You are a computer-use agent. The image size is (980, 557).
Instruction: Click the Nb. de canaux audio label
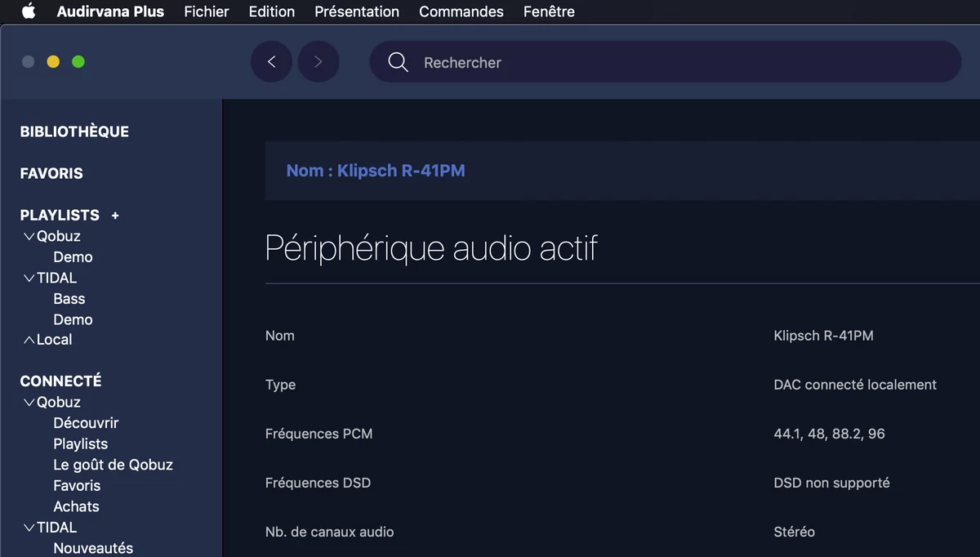pyautogui.click(x=329, y=532)
